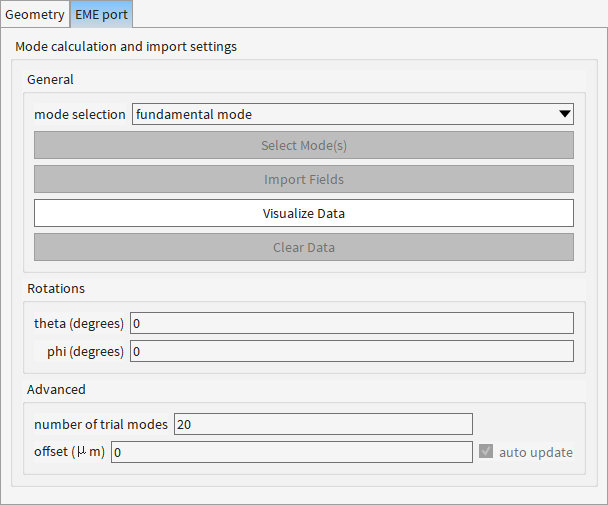Click the 'Advanced' section label

pyautogui.click(x=56, y=389)
